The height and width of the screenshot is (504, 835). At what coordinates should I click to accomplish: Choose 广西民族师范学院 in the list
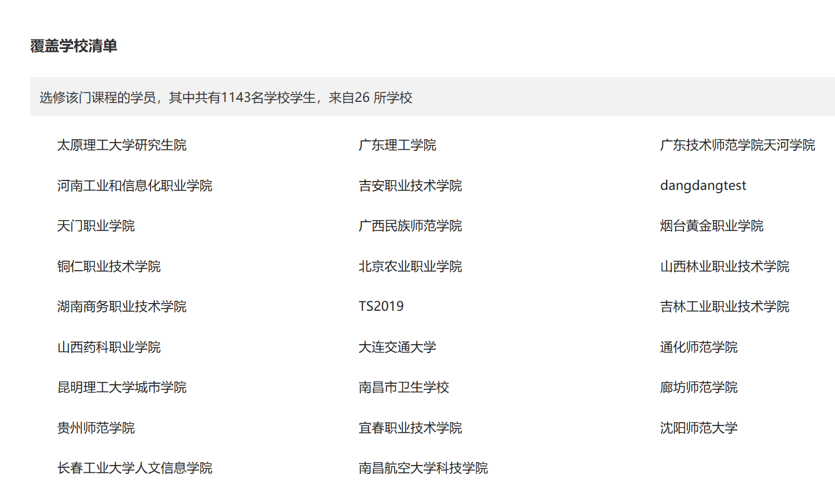pyautogui.click(x=410, y=226)
